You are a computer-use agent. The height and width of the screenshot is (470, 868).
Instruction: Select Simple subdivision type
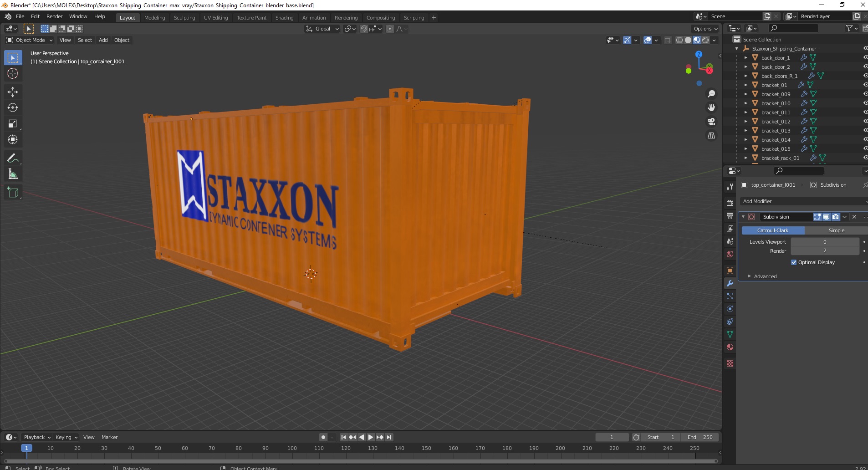pos(836,230)
